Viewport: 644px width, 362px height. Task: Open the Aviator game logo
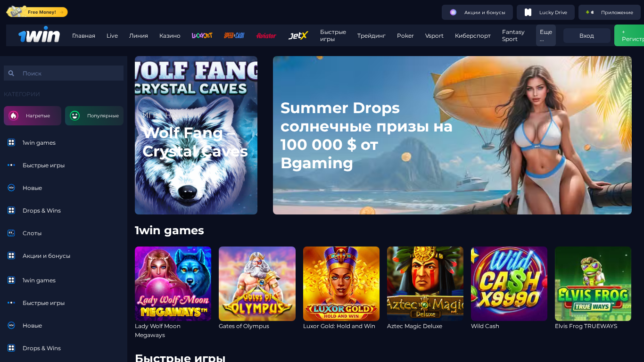(x=266, y=36)
